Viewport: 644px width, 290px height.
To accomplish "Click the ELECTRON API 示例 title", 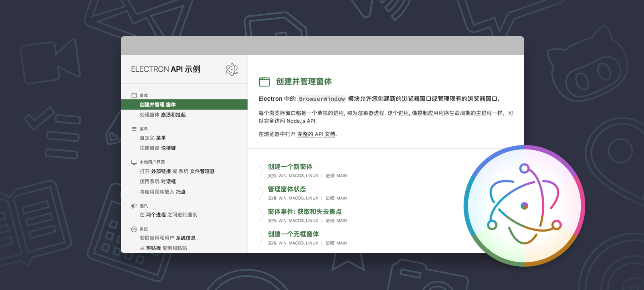I will (x=165, y=69).
